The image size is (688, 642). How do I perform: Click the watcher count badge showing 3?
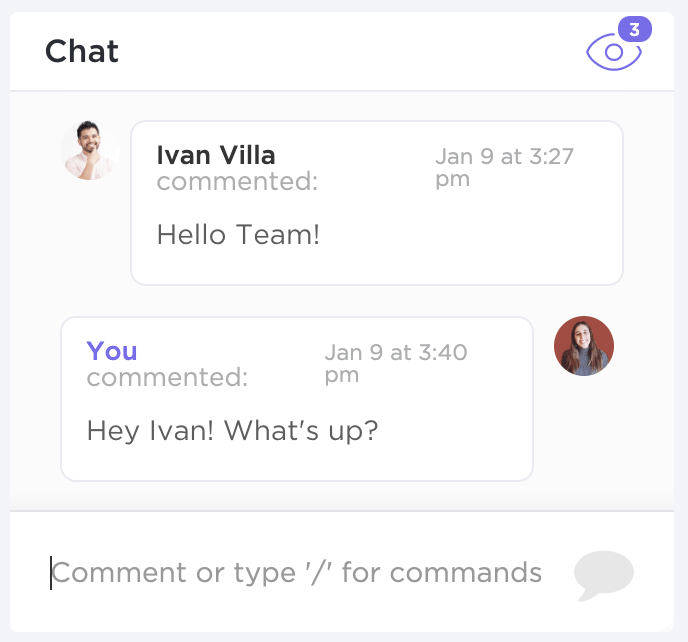pos(634,29)
